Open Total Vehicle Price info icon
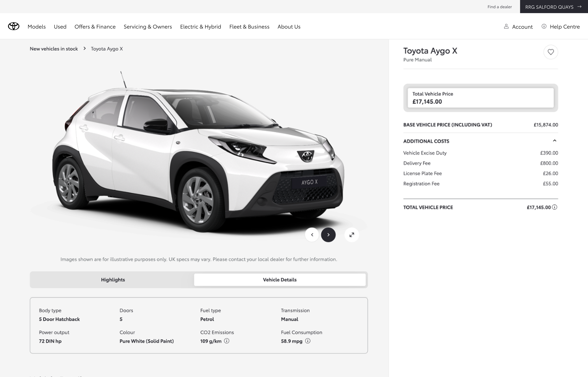 555,207
